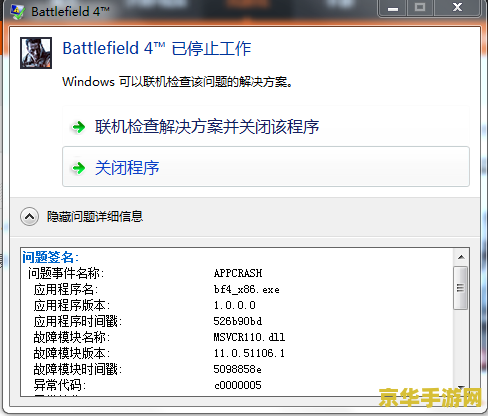
Task: Choose 关闭程序 to close the program
Action: (266, 167)
